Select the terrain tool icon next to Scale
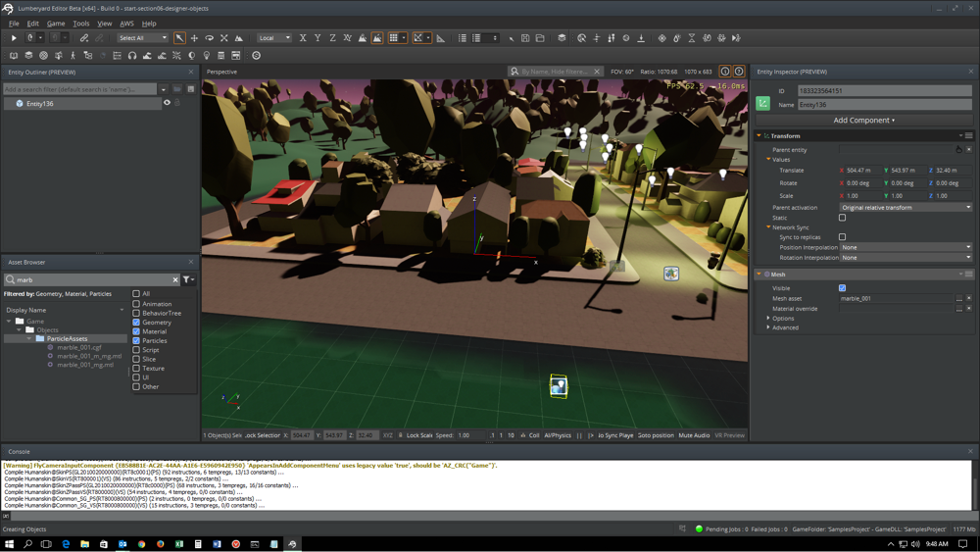Image resolution: width=980 pixels, height=552 pixels. point(239,38)
